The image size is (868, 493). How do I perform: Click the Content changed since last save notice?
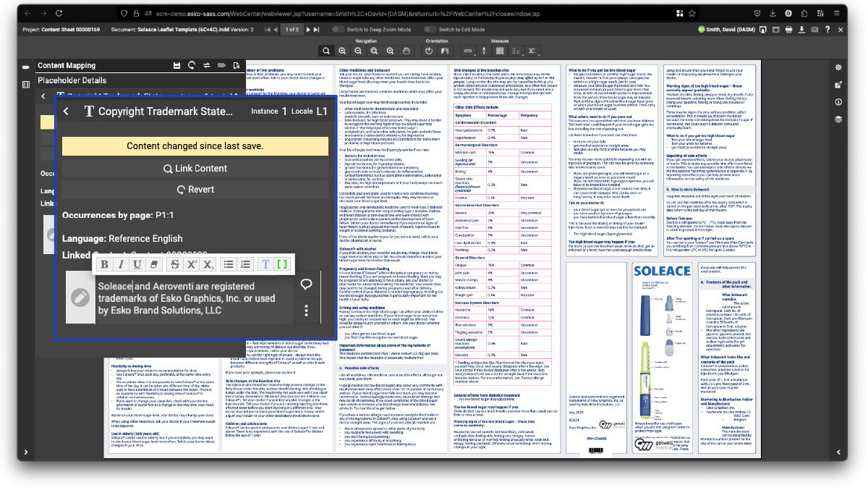[195, 146]
